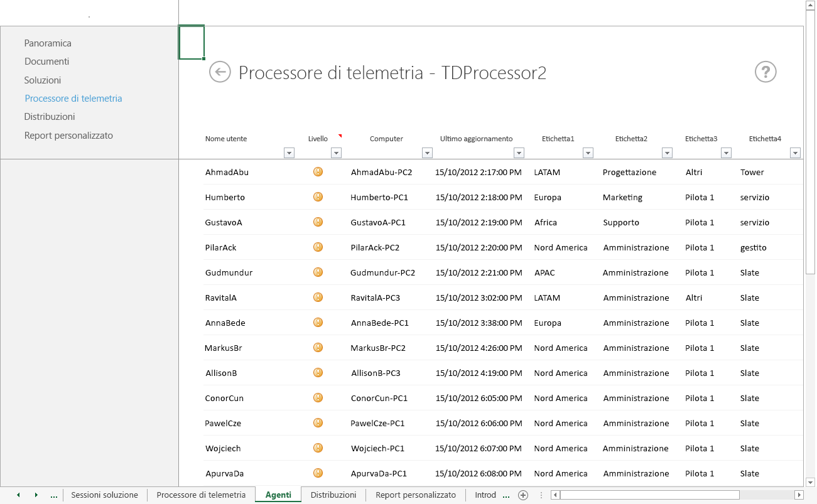Screen dimensions: 817x504
Task: Select gestito cell in PilarAck row
Action: pyautogui.click(x=754, y=247)
